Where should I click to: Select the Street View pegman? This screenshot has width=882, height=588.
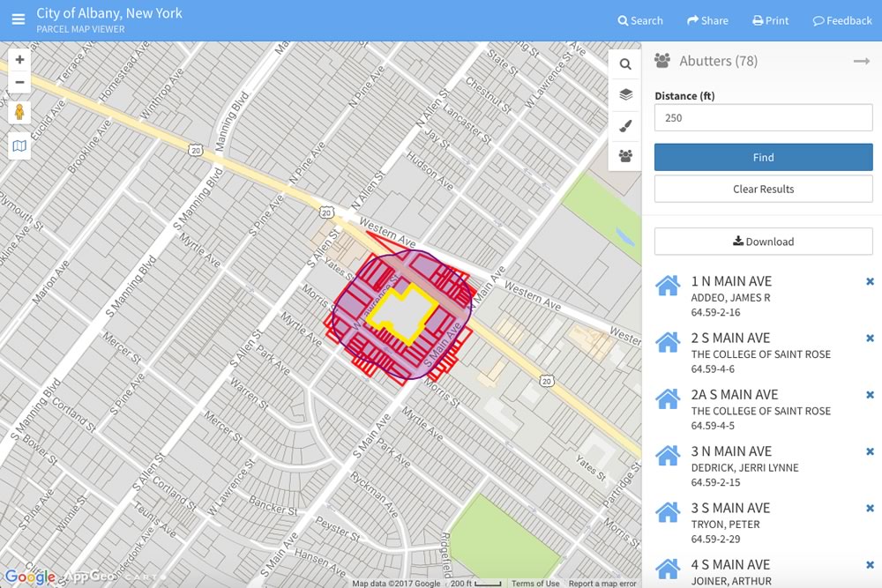19,111
